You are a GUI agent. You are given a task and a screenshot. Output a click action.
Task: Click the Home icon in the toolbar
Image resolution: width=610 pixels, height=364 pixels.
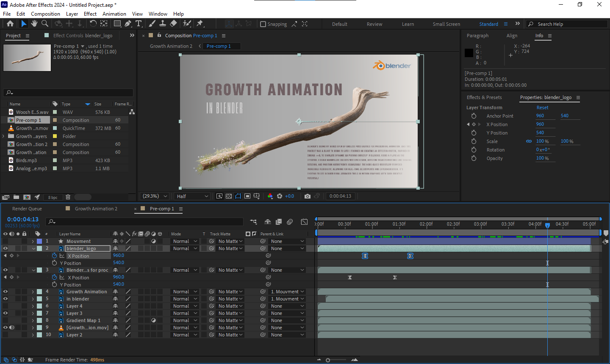click(x=10, y=24)
